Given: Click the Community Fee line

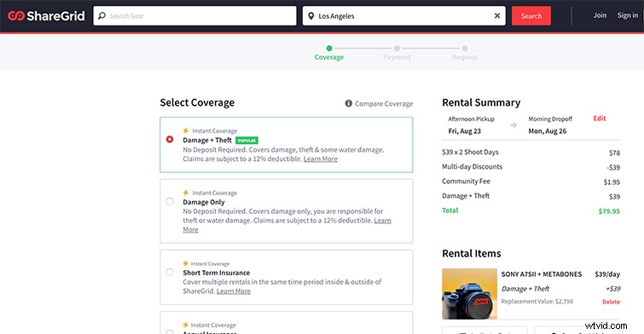Looking at the screenshot, I should [531, 181].
